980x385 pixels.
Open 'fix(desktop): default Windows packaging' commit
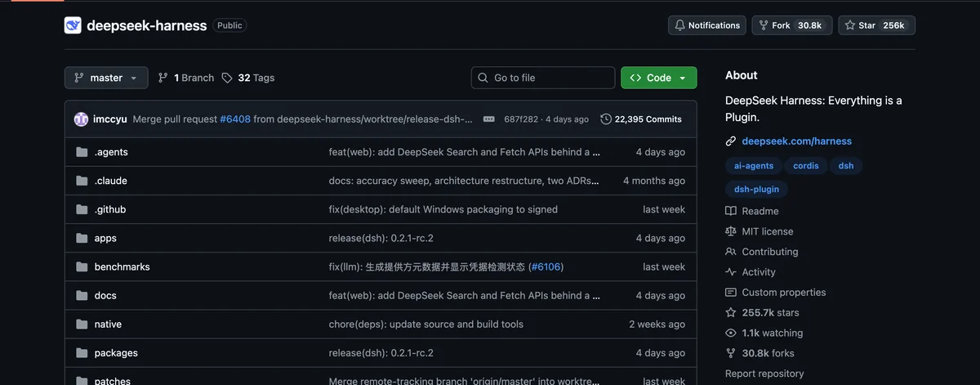pos(443,209)
